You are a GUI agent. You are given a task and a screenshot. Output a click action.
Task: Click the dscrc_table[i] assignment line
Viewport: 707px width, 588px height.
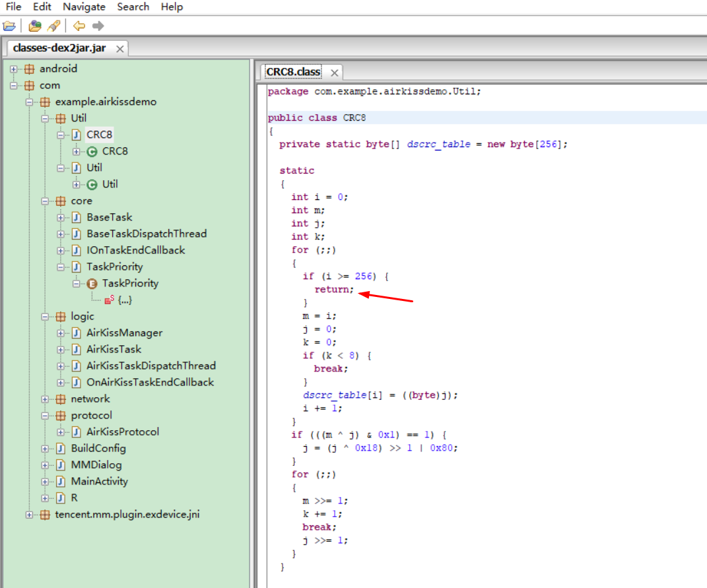[x=380, y=395]
